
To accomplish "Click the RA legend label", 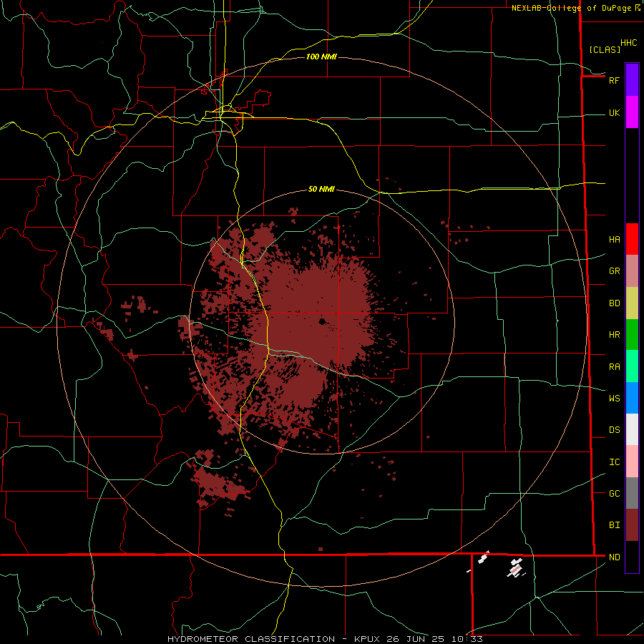I will click(x=614, y=366).
